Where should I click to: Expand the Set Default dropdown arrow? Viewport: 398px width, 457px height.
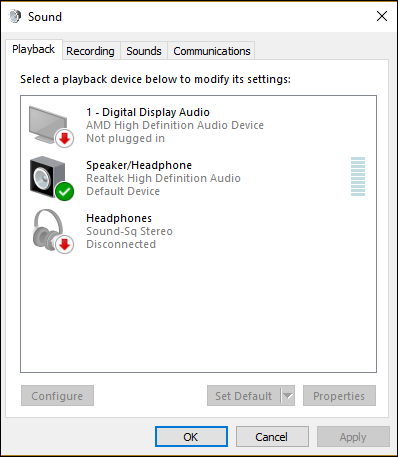click(x=288, y=396)
